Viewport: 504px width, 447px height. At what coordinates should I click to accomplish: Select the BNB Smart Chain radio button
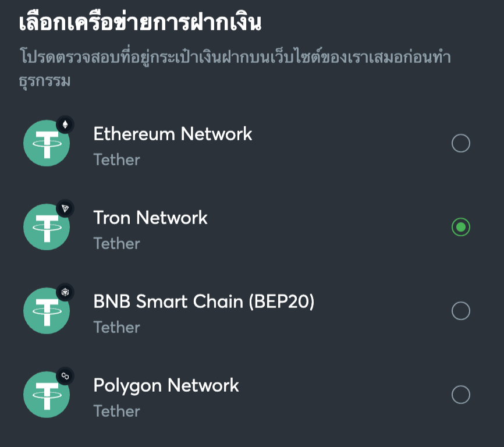(460, 311)
